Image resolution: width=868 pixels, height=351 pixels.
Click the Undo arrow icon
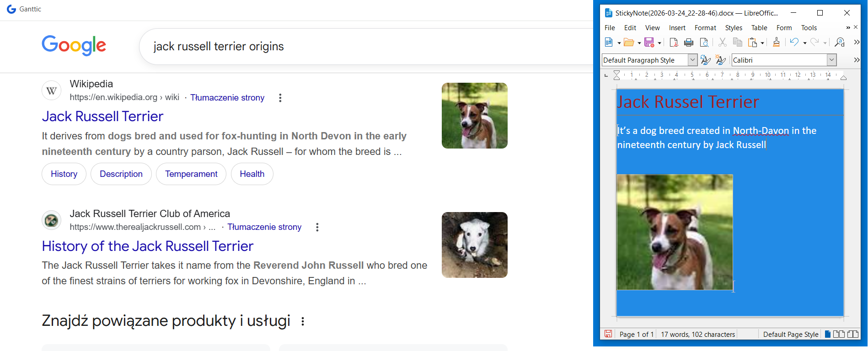pyautogui.click(x=794, y=43)
